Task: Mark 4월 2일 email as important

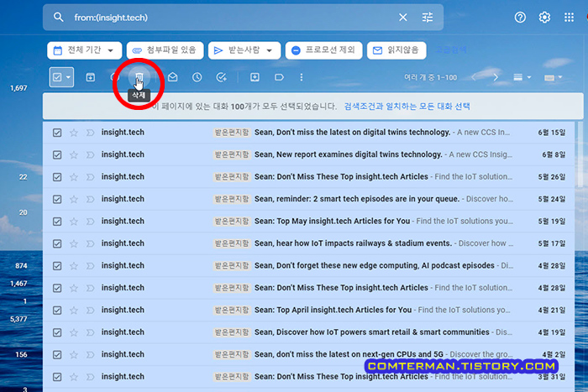Action: click(90, 354)
